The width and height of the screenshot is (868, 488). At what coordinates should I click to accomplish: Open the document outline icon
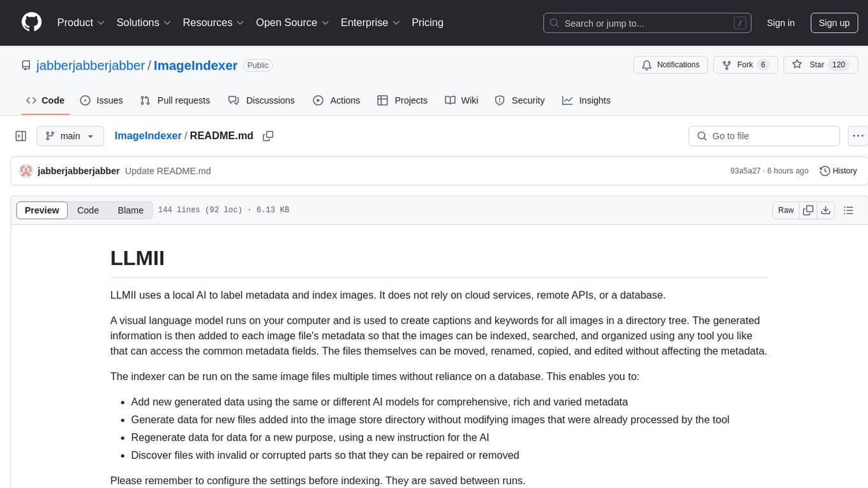(x=849, y=210)
